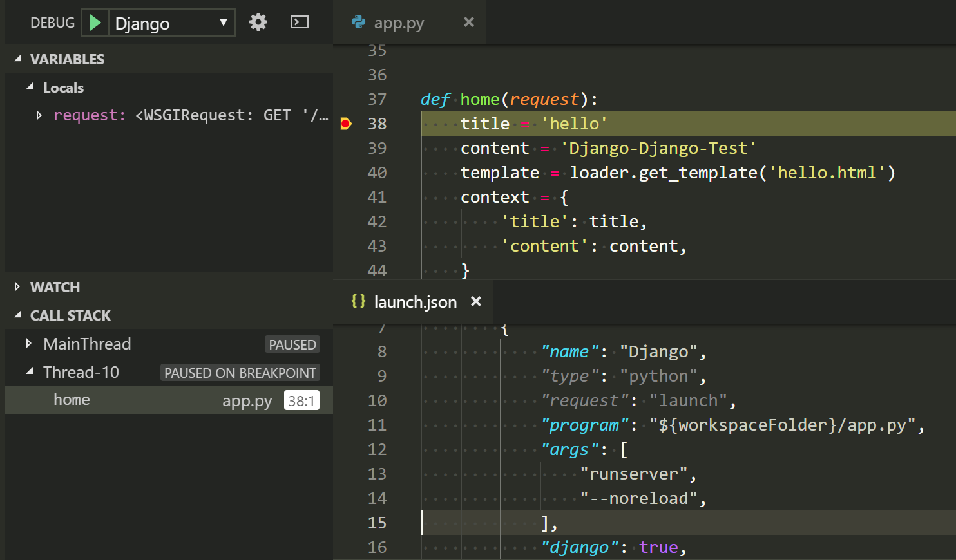Click the braces icon on the launch.json tab

coord(358,301)
